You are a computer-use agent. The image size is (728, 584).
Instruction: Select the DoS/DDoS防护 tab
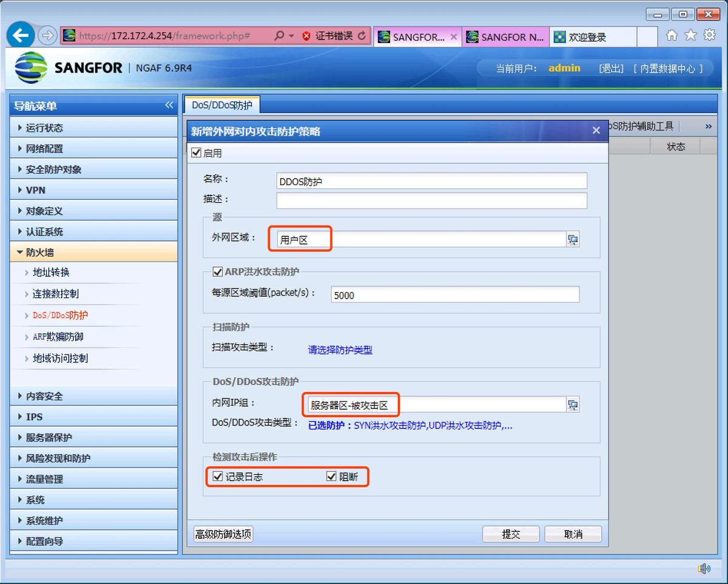pyautogui.click(x=221, y=104)
